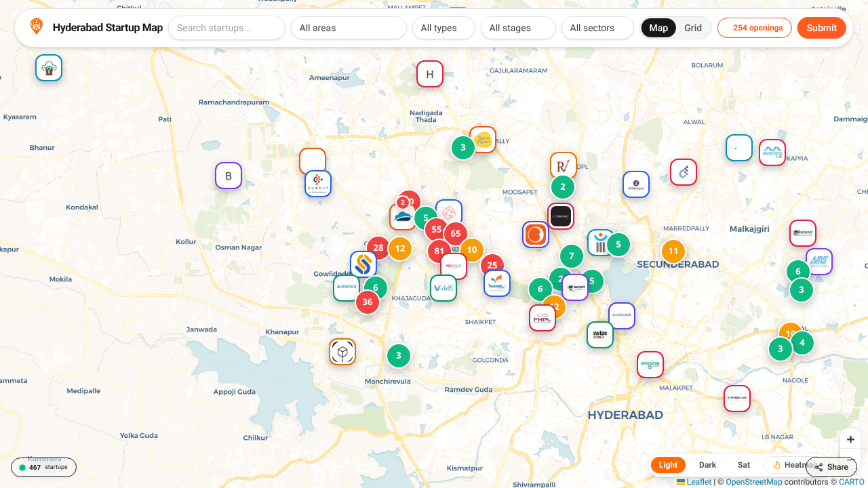Select the Dark map theme

point(708,465)
